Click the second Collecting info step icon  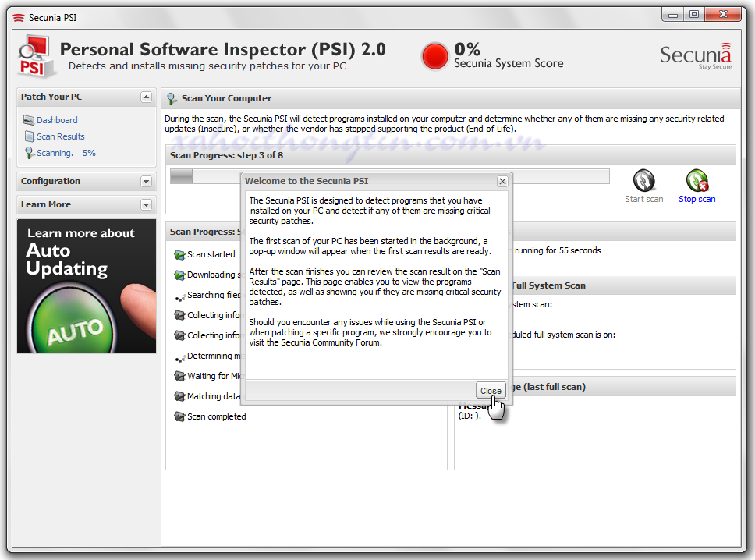pyautogui.click(x=179, y=335)
